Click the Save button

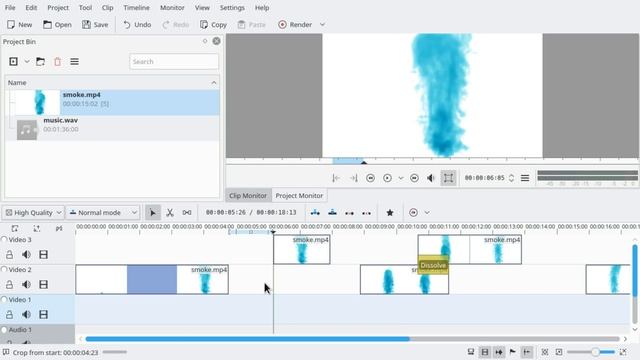[95, 24]
